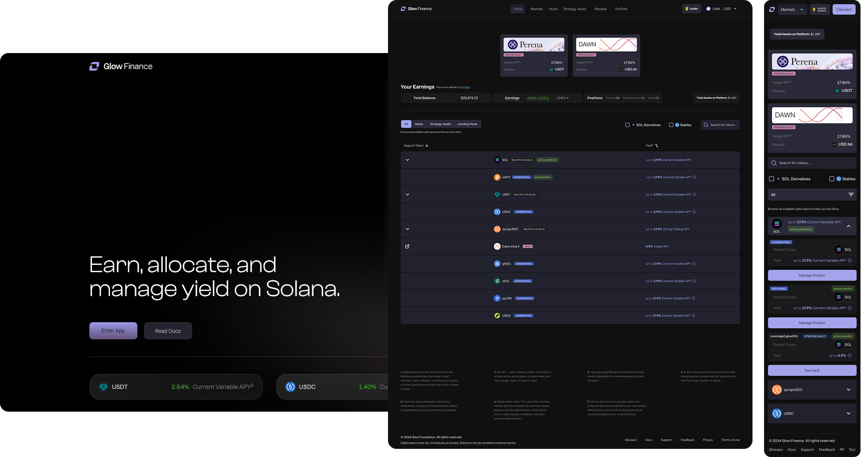868x457 pixels.
Task: Click the syrupUSDC icon in mobile list
Action: click(x=777, y=390)
